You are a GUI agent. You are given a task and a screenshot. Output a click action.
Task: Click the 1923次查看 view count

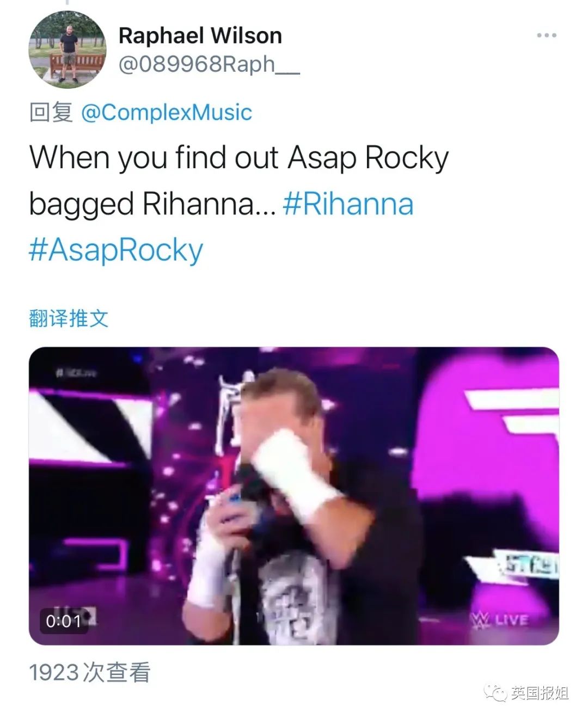click(x=89, y=673)
